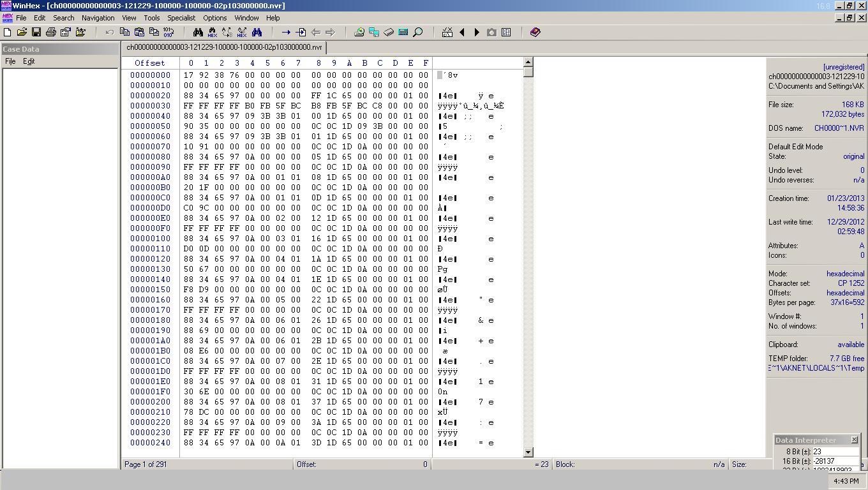The width and height of the screenshot is (868, 490).
Task: Select the ch00000000000003 .nvr file tab
Action: click(224, 47)
